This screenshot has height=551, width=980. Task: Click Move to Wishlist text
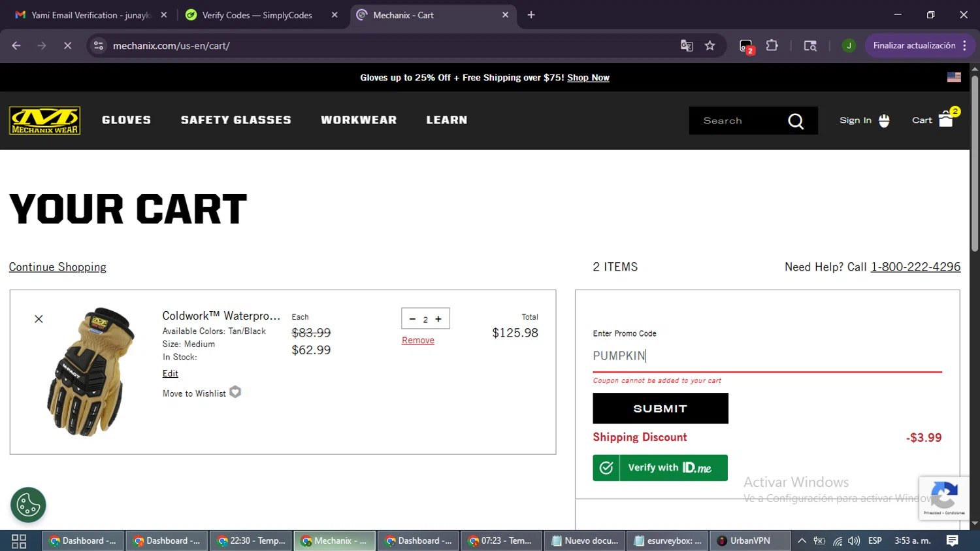point(194,393)
